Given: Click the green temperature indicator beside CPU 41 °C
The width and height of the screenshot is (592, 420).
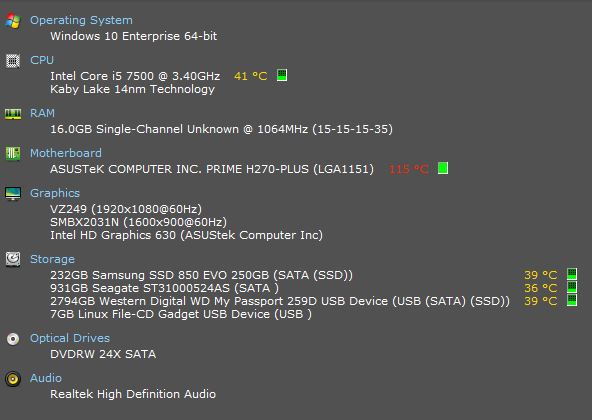Looking at the screenshot, I should click(x=282, y=75).
